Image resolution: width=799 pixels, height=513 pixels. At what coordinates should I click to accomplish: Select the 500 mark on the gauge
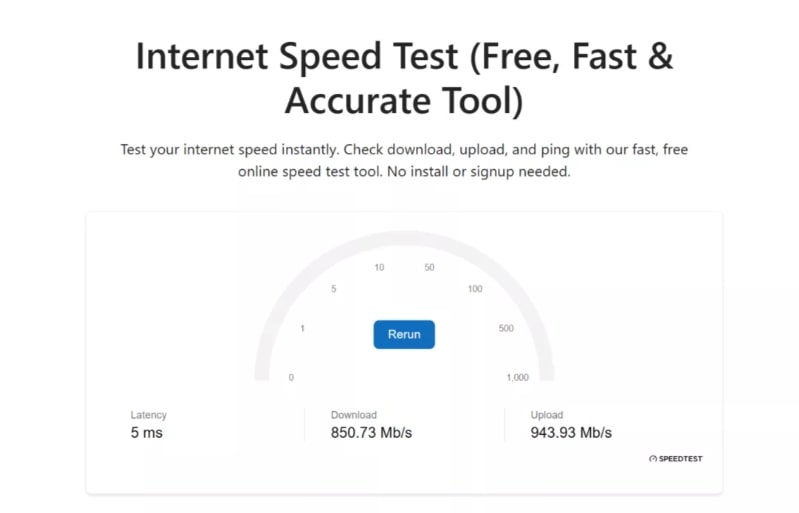coord(506,328)
